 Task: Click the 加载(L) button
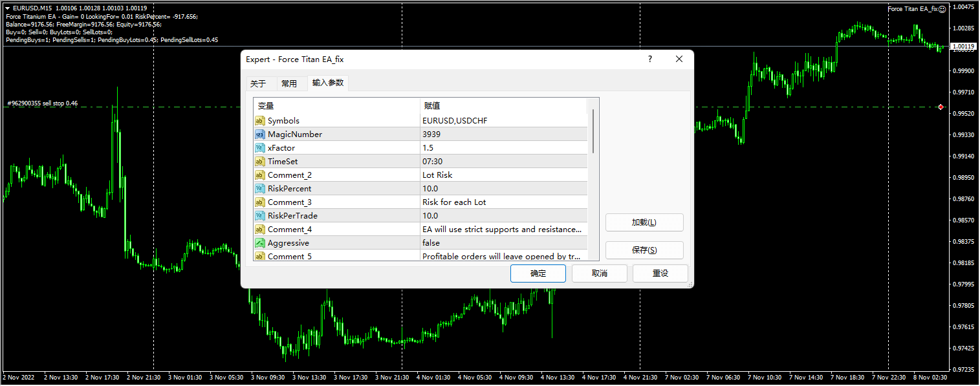coord(644,222)
